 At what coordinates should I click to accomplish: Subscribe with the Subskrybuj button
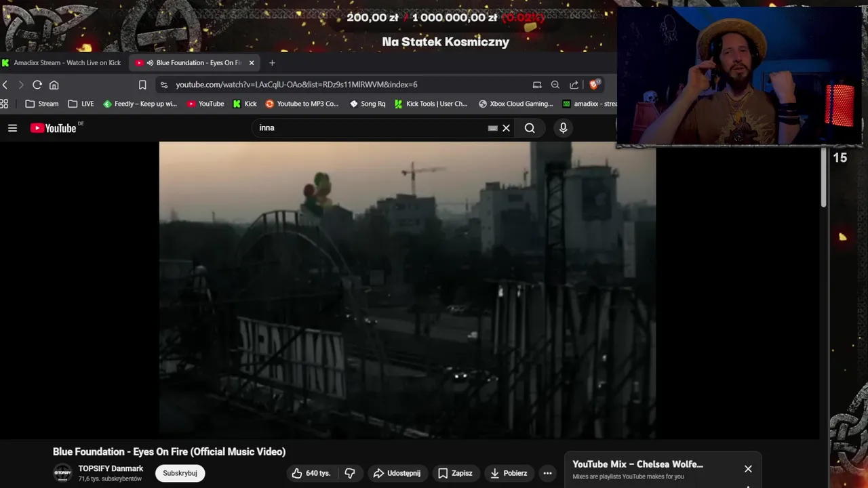coord(180,473)
